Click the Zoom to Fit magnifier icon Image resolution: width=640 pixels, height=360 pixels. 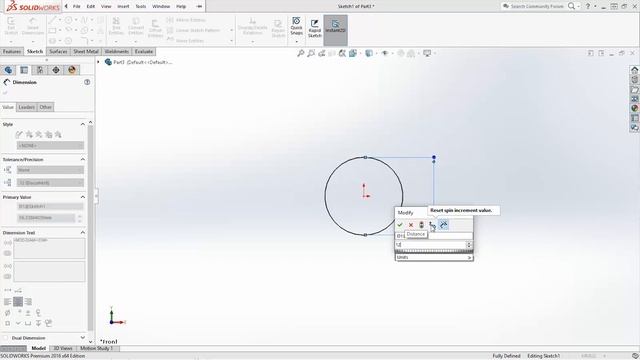point(301,53)
